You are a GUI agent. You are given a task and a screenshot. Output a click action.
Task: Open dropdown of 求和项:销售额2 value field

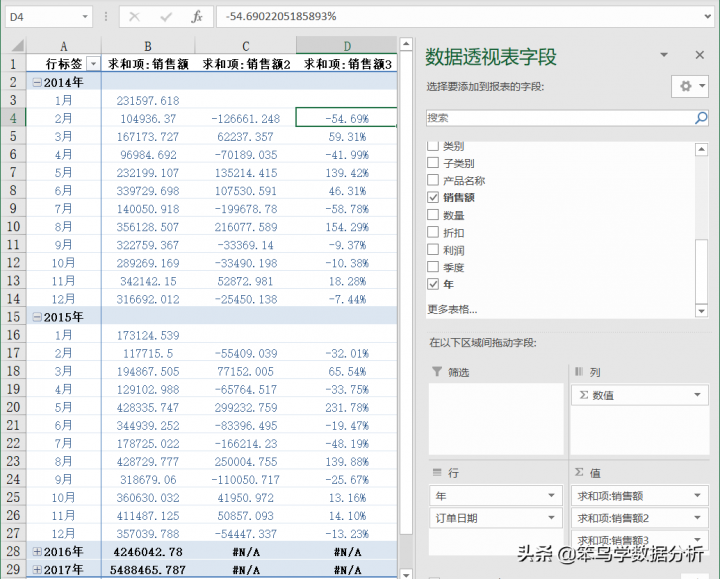click(x=697, y=518)
